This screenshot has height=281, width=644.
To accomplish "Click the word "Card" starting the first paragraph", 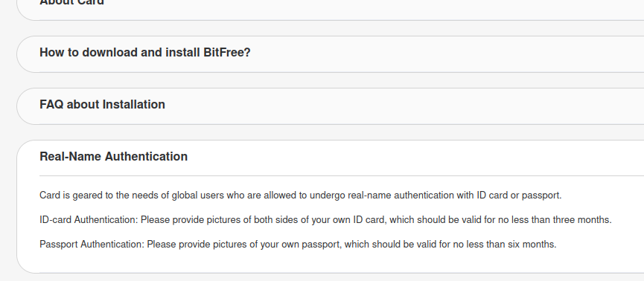I will tap(50, 196).
